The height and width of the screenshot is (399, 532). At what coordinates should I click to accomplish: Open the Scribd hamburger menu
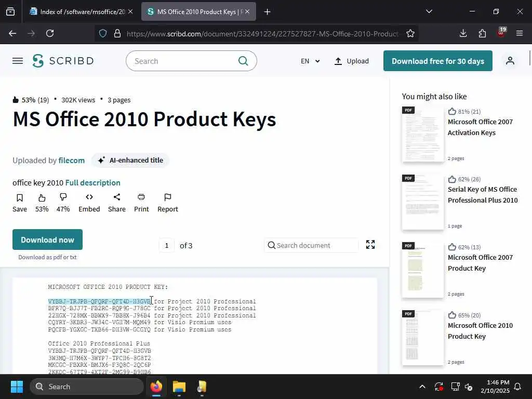tap(18, 61)
